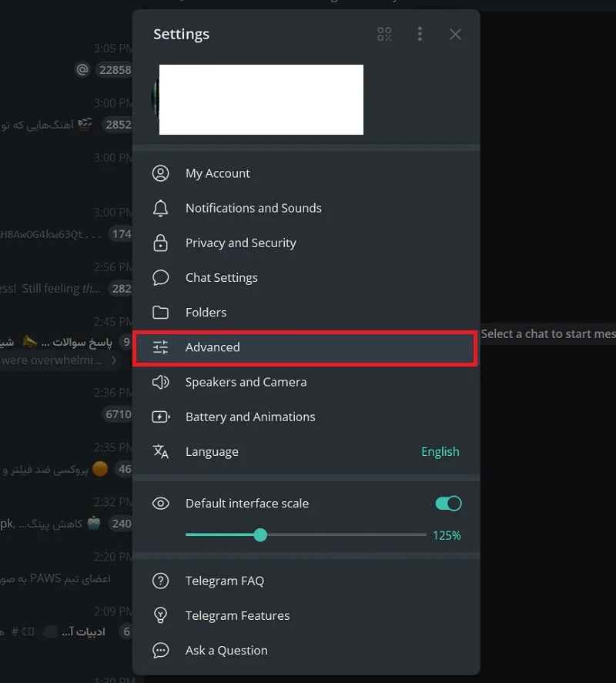This screenshot has width=616, height=683.
Task: Click the @ mention badge in chat list
Action: point(82,70)
